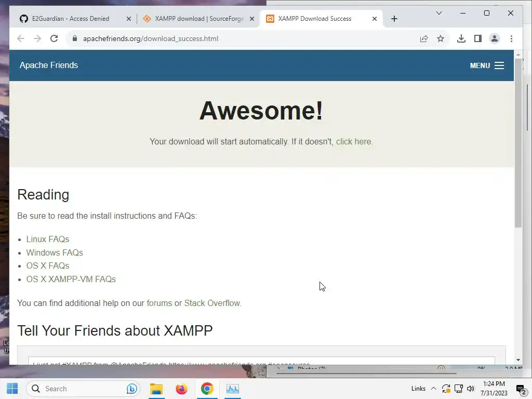The image size is (532, 399).
Task: Click the taskbar Search box
Action: click(x=83, y=389)
